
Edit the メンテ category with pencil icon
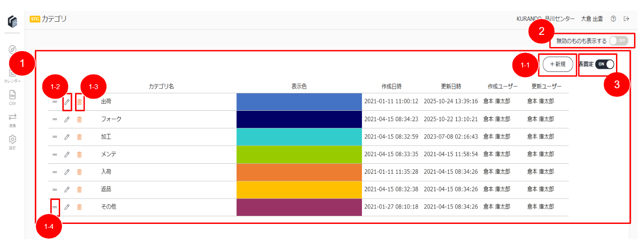click(x=67, y=154)
